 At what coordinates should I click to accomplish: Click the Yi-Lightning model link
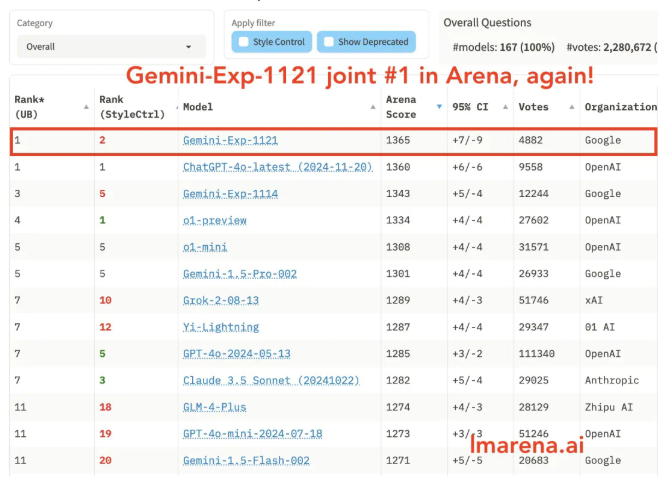[x=220, y=327]
